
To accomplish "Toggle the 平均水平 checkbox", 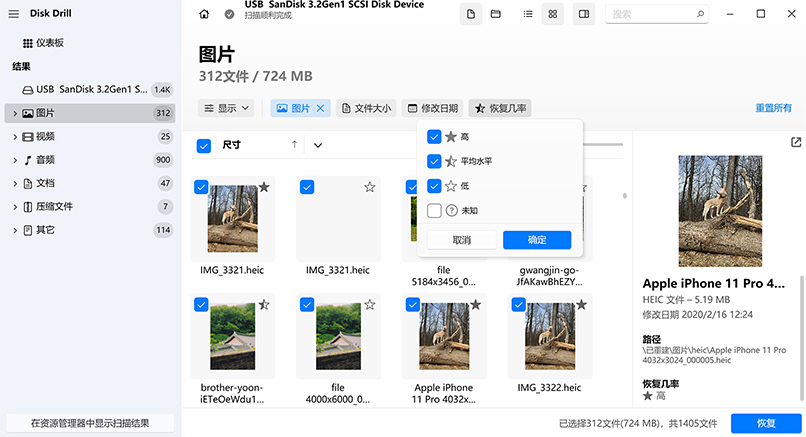I will tap(434, 161).
